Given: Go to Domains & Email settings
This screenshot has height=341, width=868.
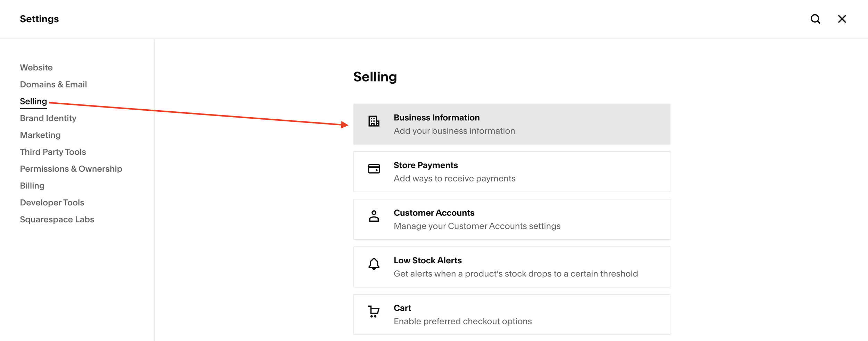Looking at the screenshot, I should pyautogui.click(x=53, y=85).
